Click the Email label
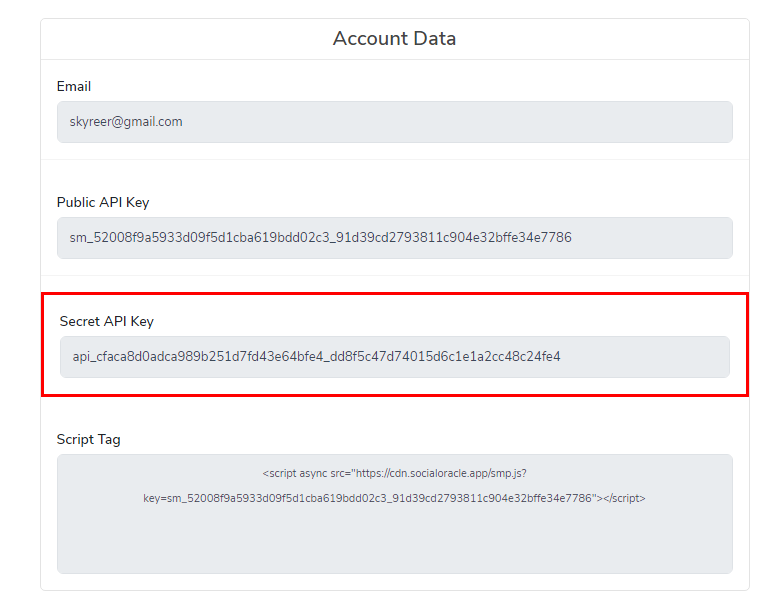The image size is (784, 615). 74,86
